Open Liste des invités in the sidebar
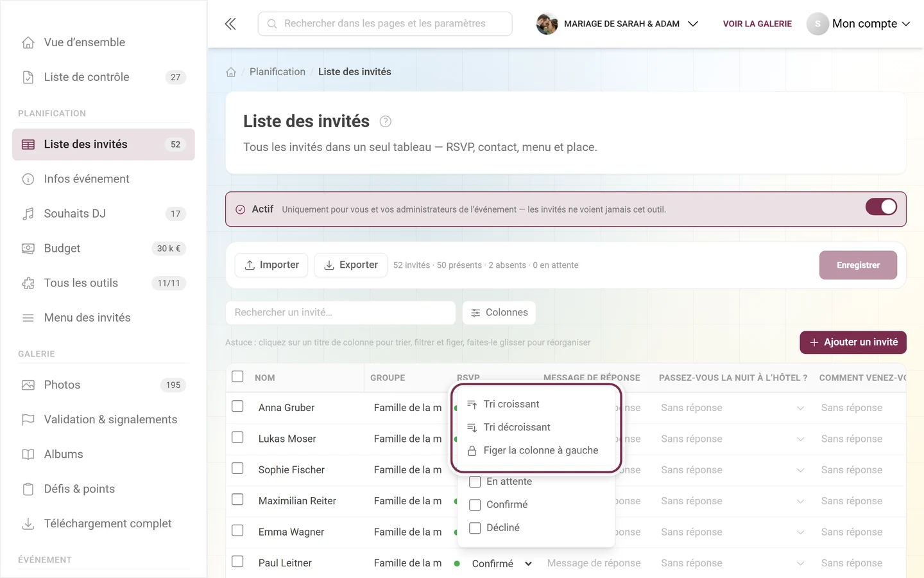 [103, 144]
